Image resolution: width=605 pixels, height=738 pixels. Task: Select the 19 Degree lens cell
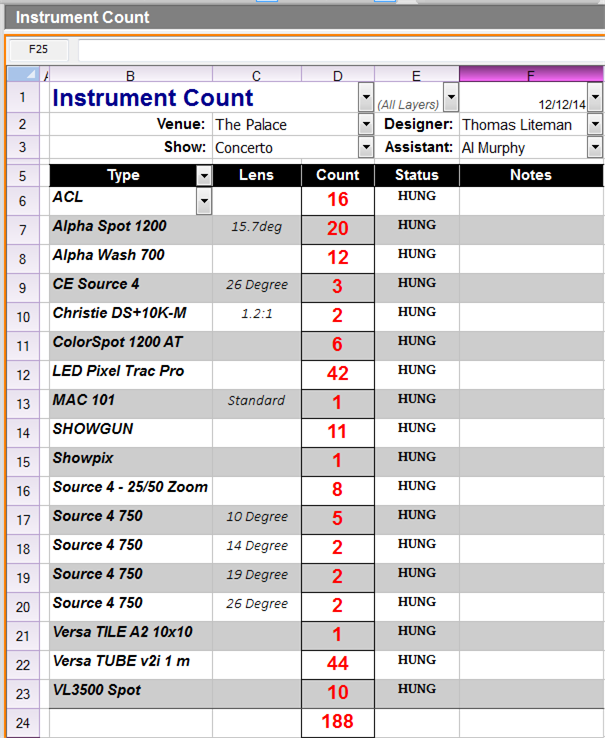[257, 575]
